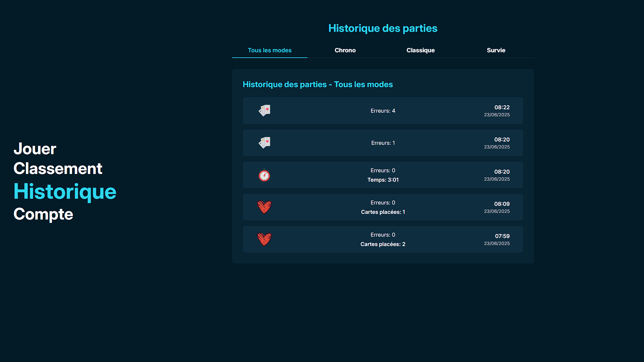Open the Compte section
The image size is (644, 362).
(43, 214)
